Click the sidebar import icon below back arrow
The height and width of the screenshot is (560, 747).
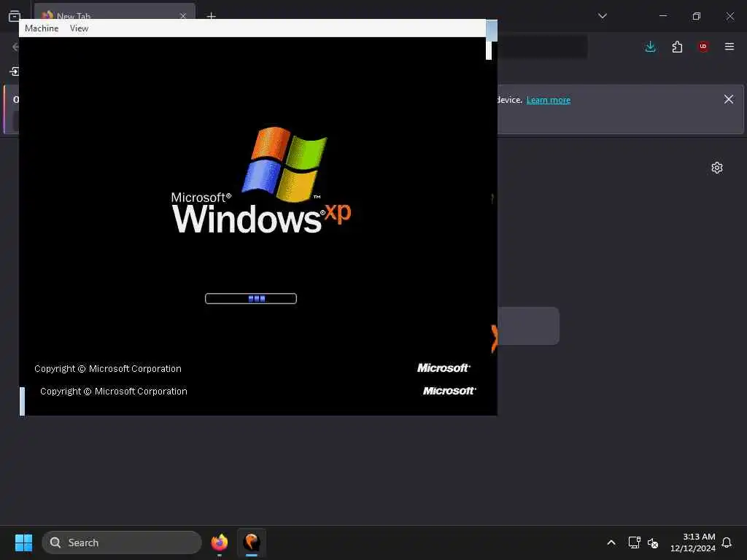click(x=15, y=71)
